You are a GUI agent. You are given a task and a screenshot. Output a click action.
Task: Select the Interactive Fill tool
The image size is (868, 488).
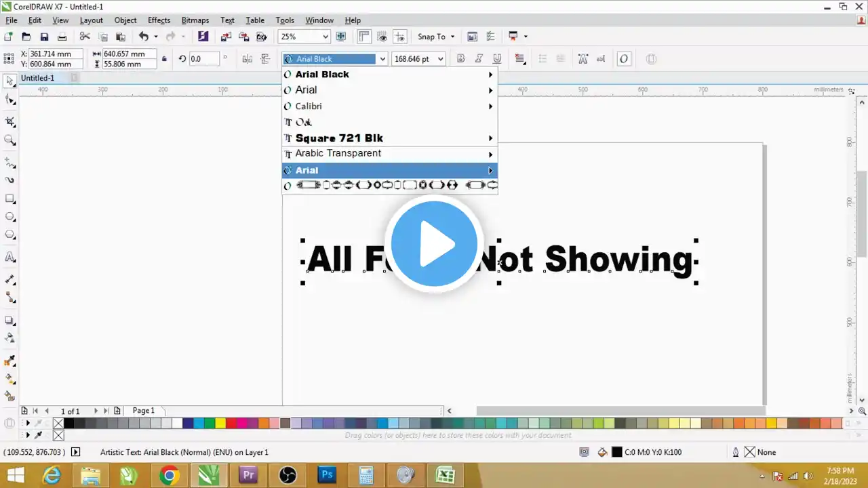click(9, 378)
